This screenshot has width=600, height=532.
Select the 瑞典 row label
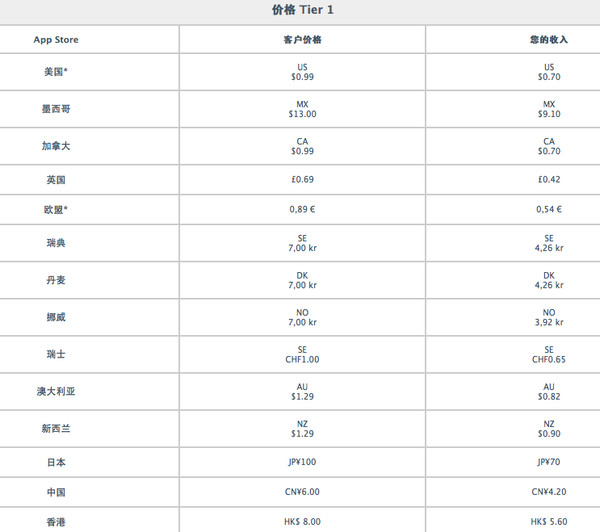[x=56, y=243]
